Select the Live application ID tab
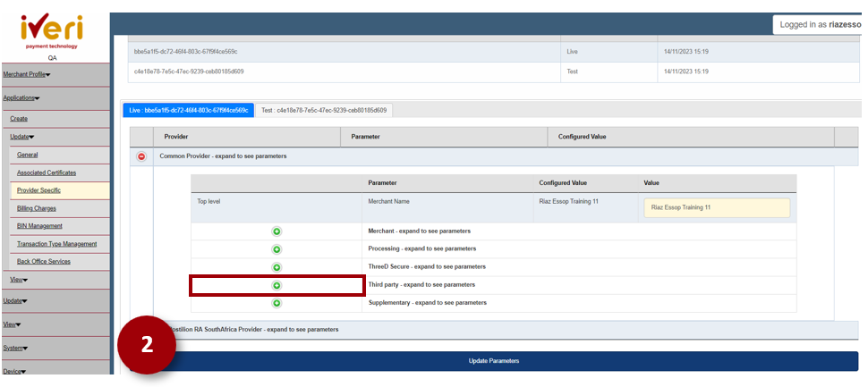This screenshot has height=387, width=868. 188,110
